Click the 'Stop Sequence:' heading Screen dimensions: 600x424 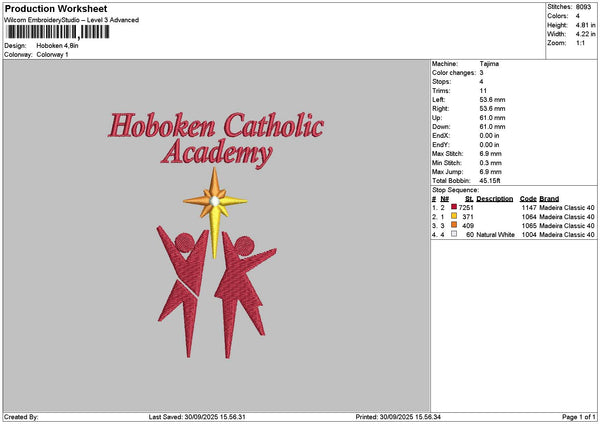(455, 190)
